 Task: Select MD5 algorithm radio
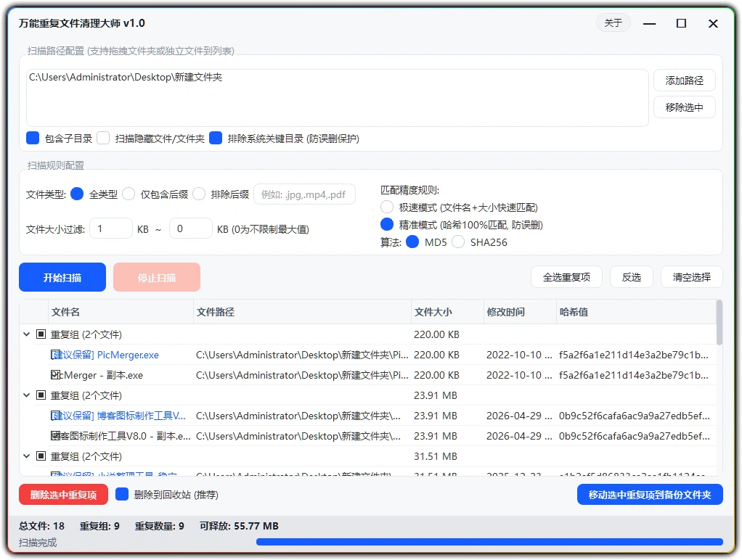click(x=412, y=242)
